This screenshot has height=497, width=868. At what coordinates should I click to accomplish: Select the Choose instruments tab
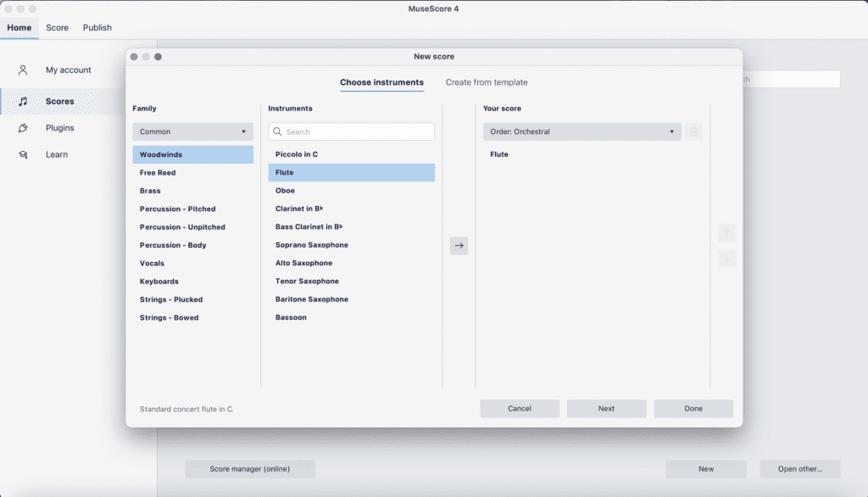pos(382,82)
